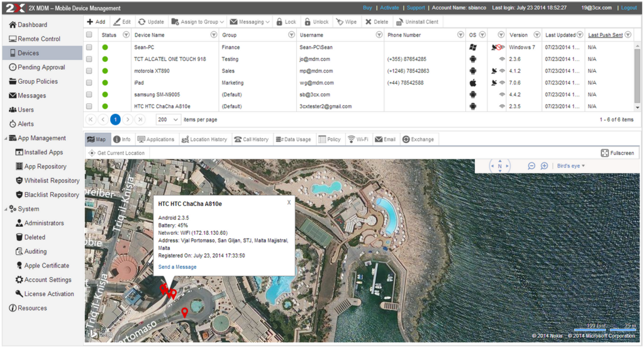644x347 pixels.
Task: Switch to Location History tab
Action: pyautogui.click(x=204, y=139)
